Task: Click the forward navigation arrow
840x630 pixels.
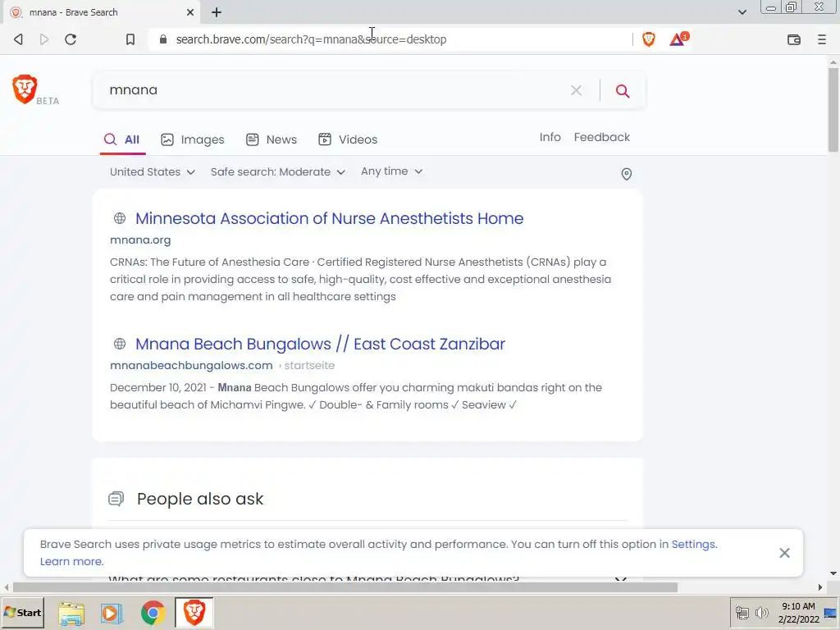Action: [44, 39]
